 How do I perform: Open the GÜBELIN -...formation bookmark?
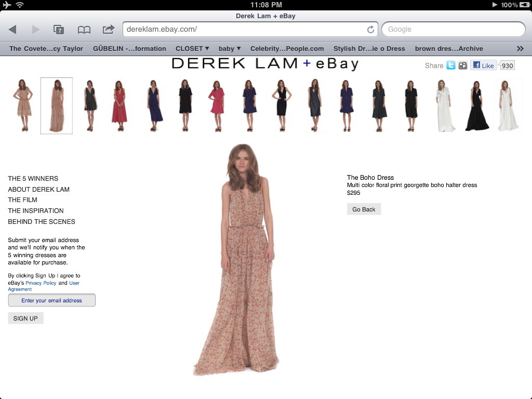click(129, 48)
